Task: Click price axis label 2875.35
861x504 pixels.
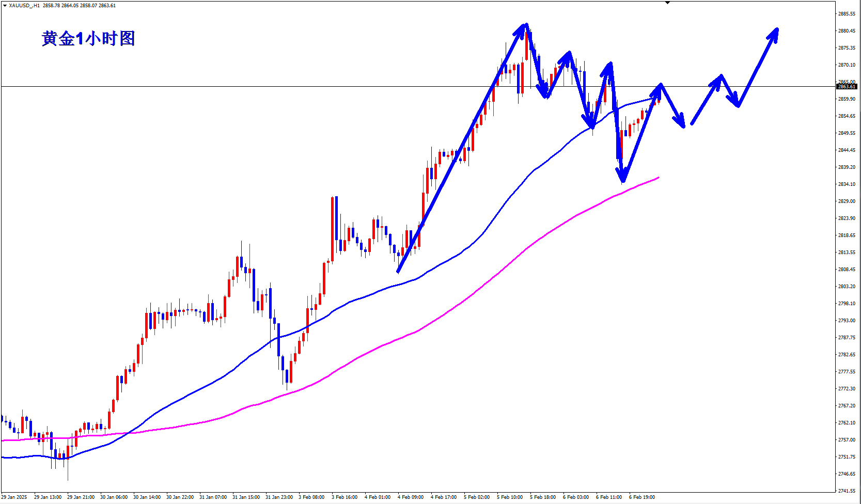Action: point(847,48)
